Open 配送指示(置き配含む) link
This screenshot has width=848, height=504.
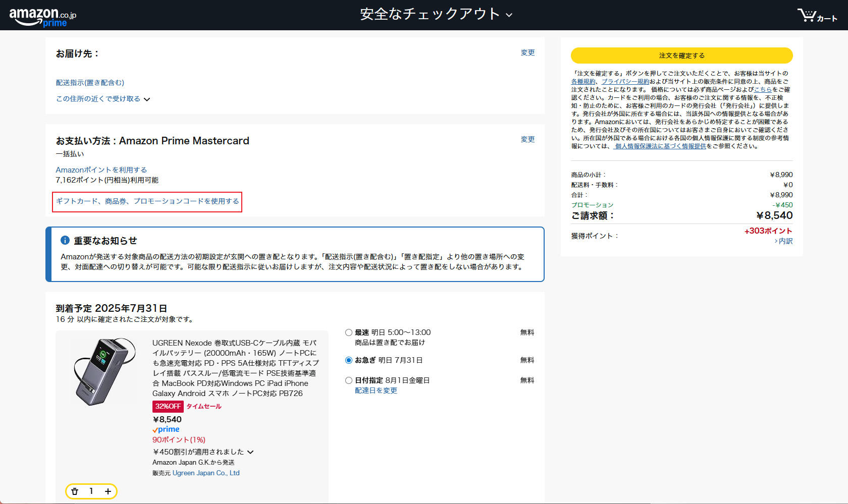(x=90, y=83)
